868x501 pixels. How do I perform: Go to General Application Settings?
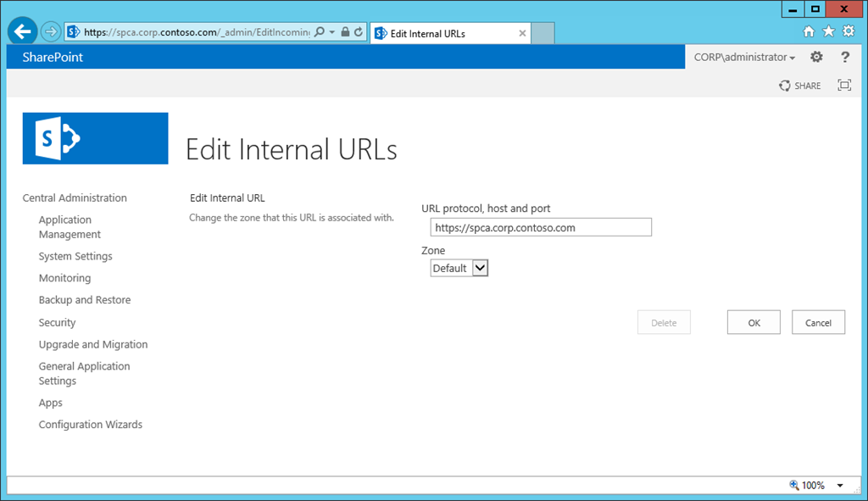point(84,374)
